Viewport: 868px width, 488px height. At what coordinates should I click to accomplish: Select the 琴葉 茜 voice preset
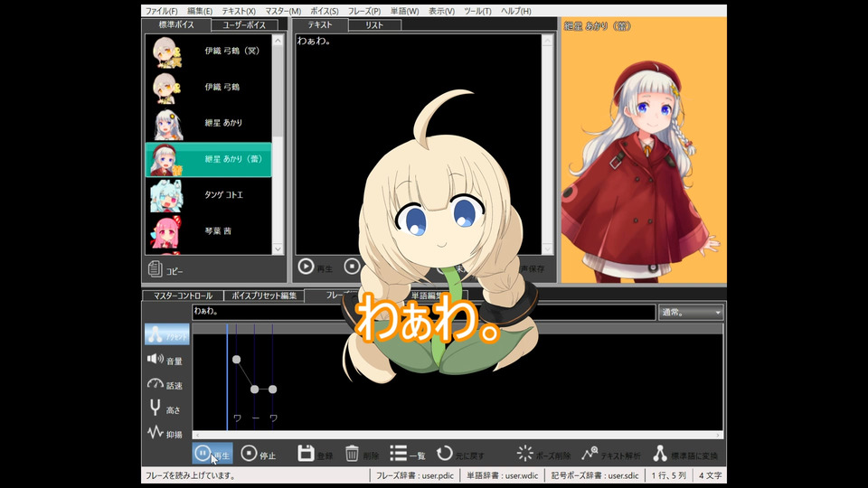[x=208, y=231]
